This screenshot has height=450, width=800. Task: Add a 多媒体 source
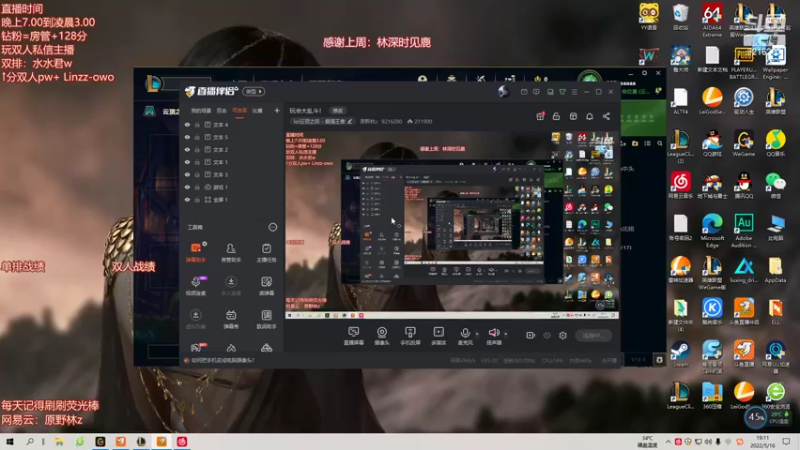pos(439,336)
